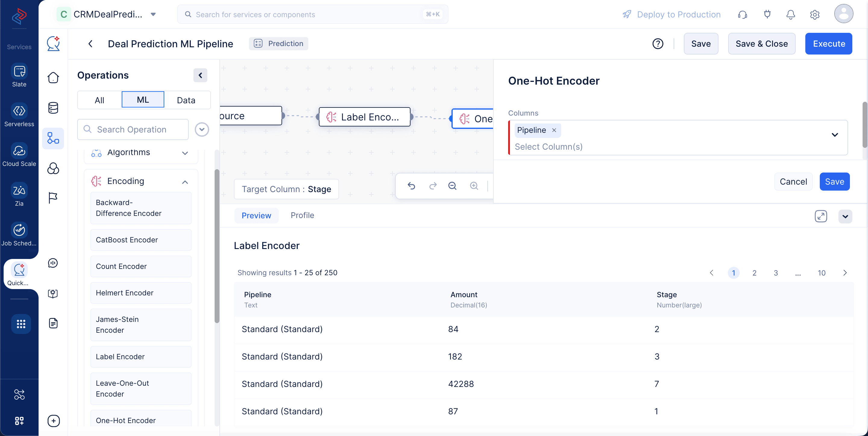The width and height of the screenshot is (868, 436).
Task: Open the all-services grid icon
Action: (21, 324)
